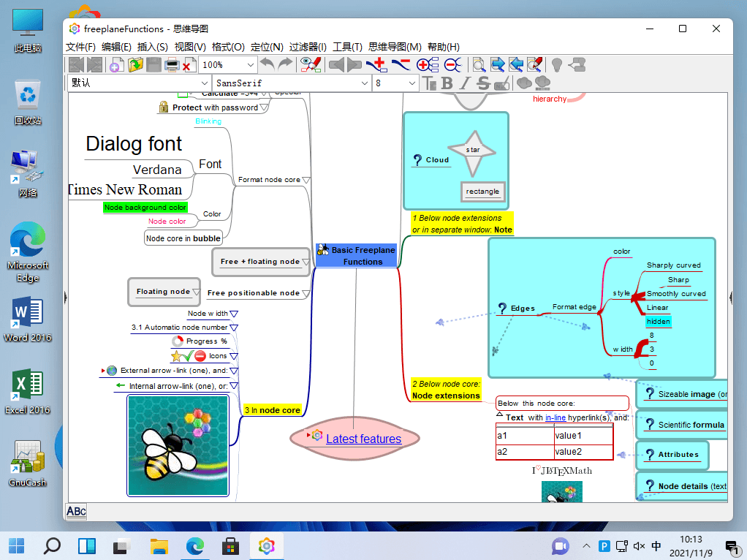Viewport: 747px width, 560px height.
Task: Expand Free + floating node triangle
Action: click(x=306, y=262)
